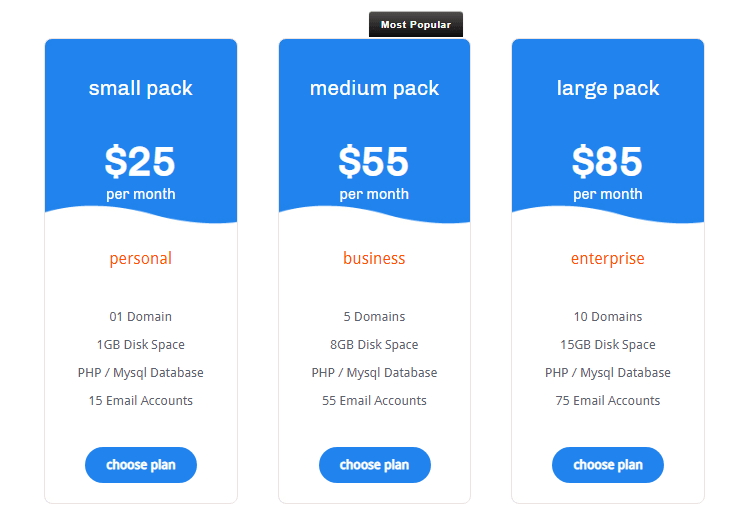Click the 10 Domains feature
Viewport: 749px width, 516px height.
pos(608,316)
